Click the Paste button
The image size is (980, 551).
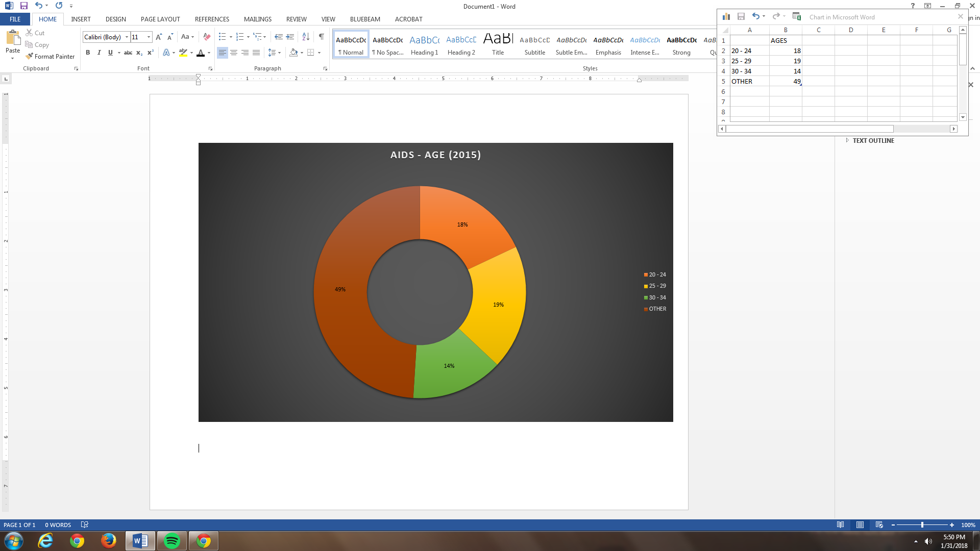(13, 42)
